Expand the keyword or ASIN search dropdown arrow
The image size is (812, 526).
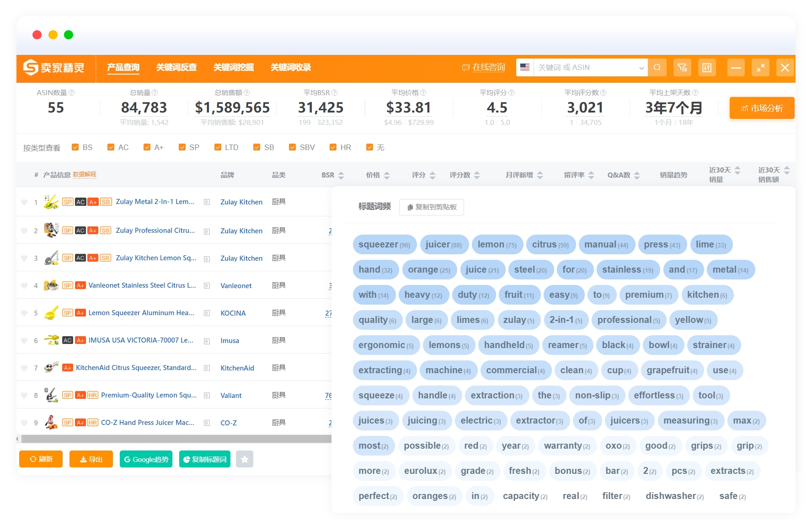[x=641, y=68]
